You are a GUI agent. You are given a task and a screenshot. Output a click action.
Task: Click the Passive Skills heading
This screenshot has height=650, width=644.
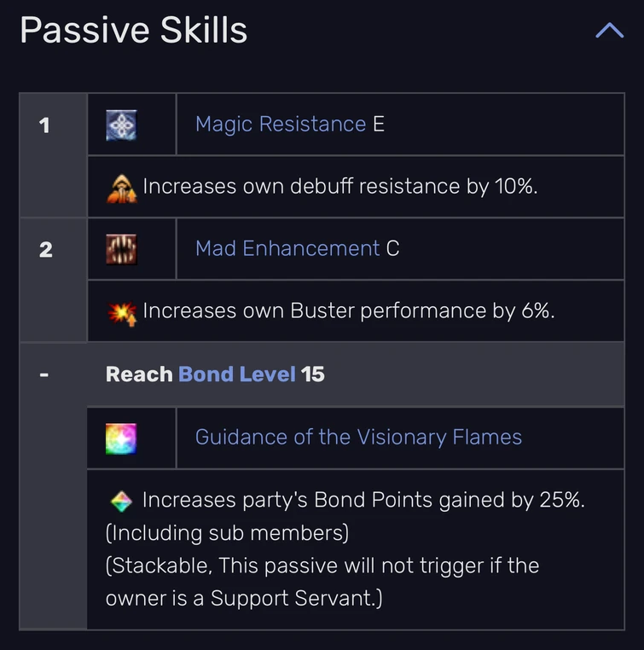[134, 31]
